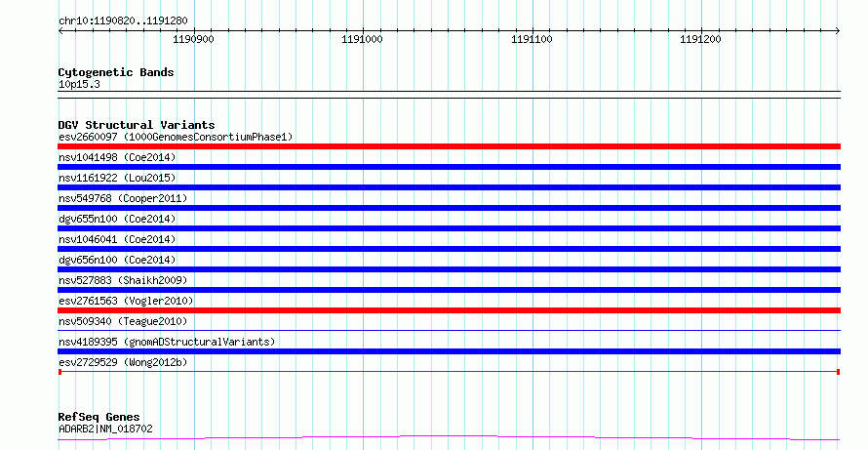Screen dimensions: 868x450
Task: Select the red bar for esv2660097
Action: [449, 146]
